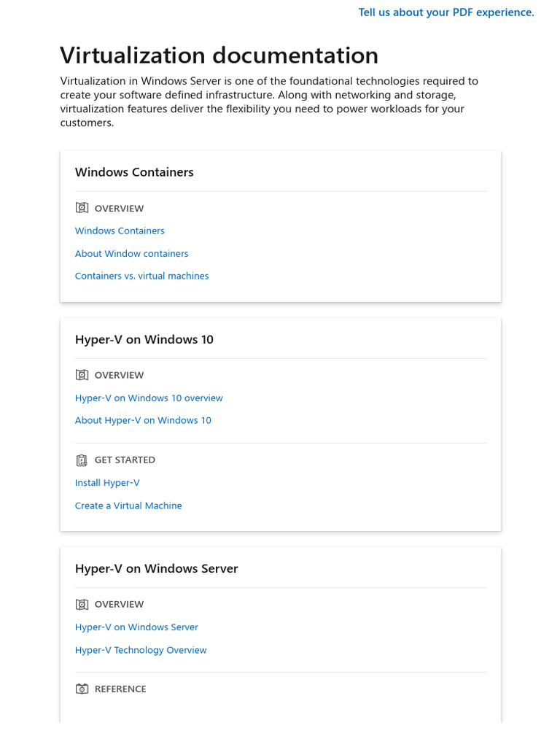This screenshot has height=747, width=560.
Task: Click the 'Windows Containers' card heading
Action: tap(134, 172)
